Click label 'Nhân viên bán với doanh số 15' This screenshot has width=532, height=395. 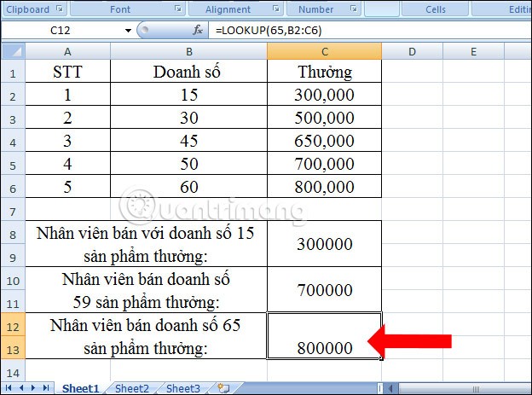point(145,233)
